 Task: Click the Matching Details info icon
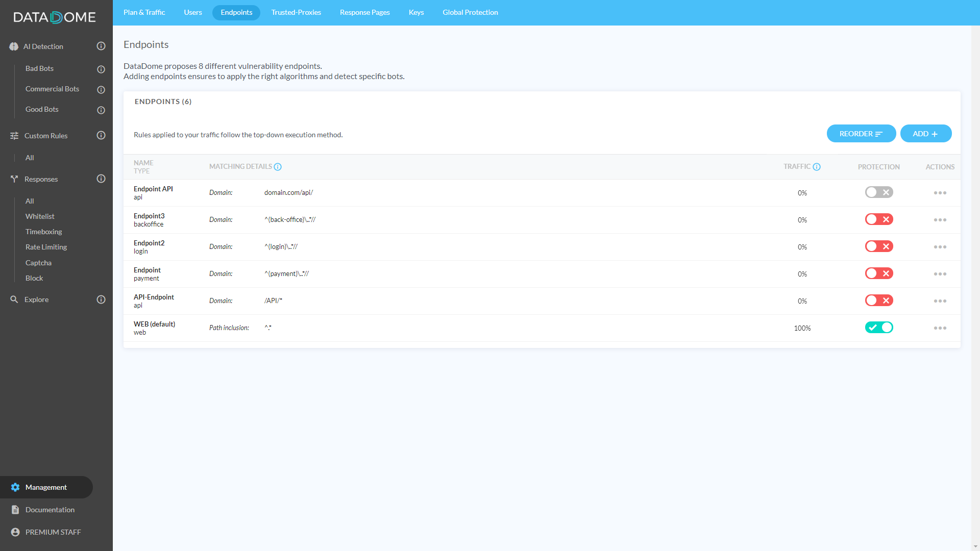(278, 167)
